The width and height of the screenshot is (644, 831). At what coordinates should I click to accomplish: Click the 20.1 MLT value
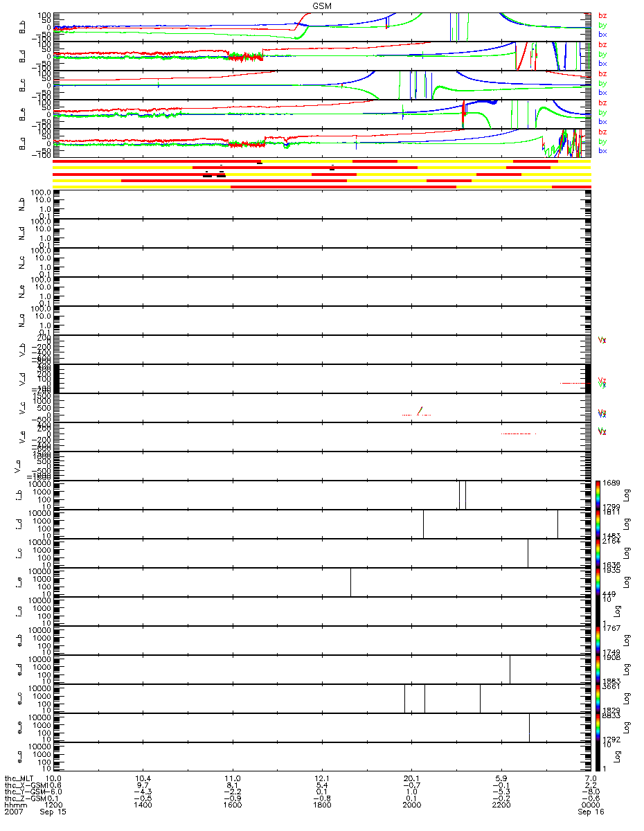pos(411,778)
